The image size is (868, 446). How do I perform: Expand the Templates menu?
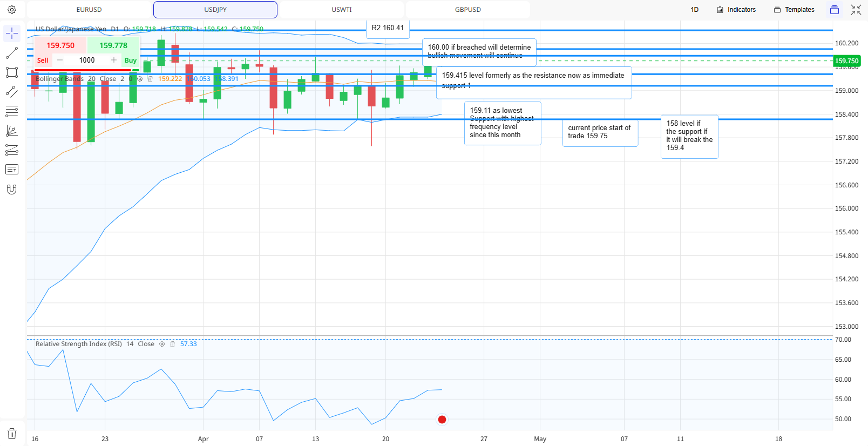point(794,10)
